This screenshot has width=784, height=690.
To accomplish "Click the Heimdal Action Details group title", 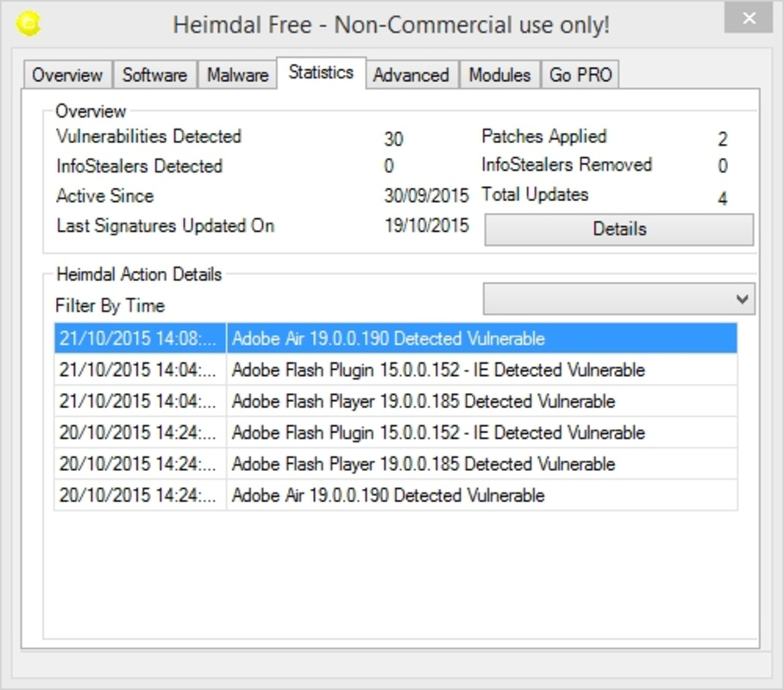I will [139, 274].
